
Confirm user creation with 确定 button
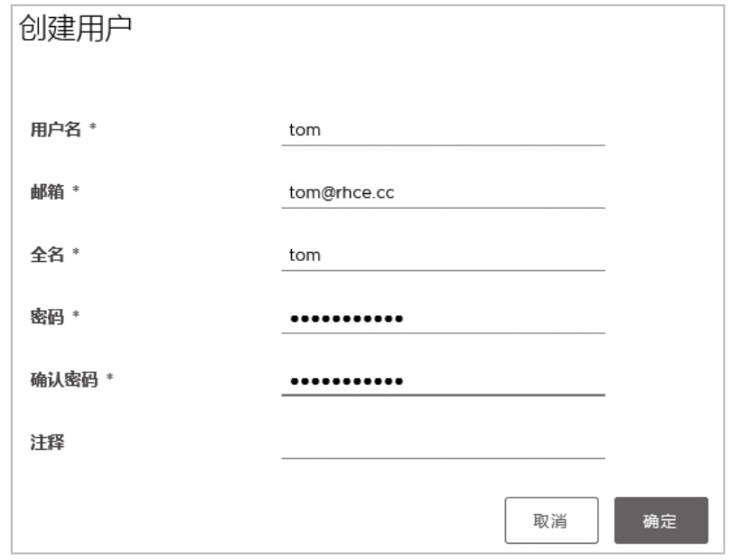tap(661, 520)
